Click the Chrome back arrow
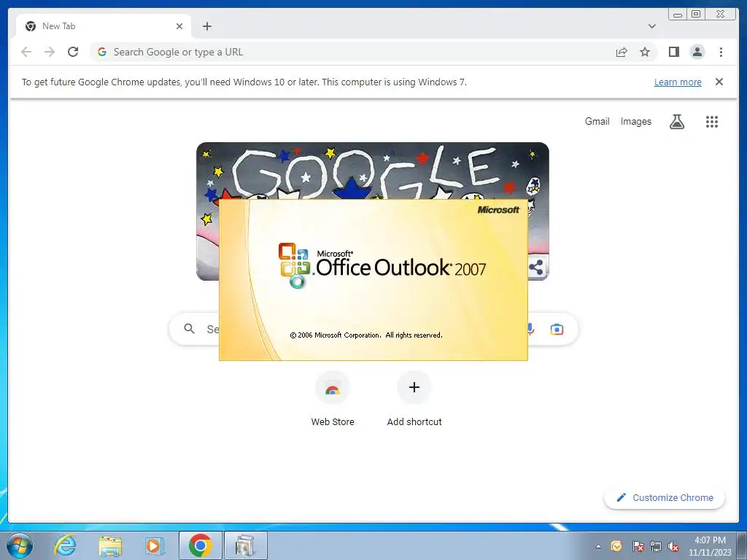 coord(26,52)
